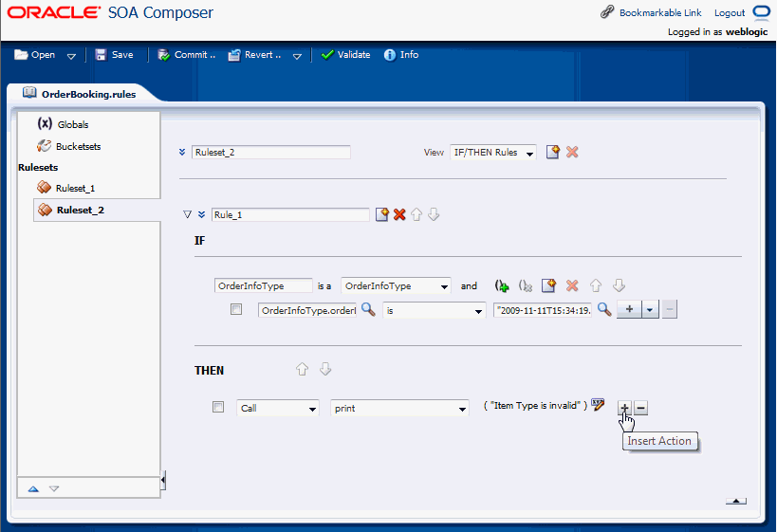Move ruleset down with gray triangle
This screenshot has width=777, height=532.
54,489
